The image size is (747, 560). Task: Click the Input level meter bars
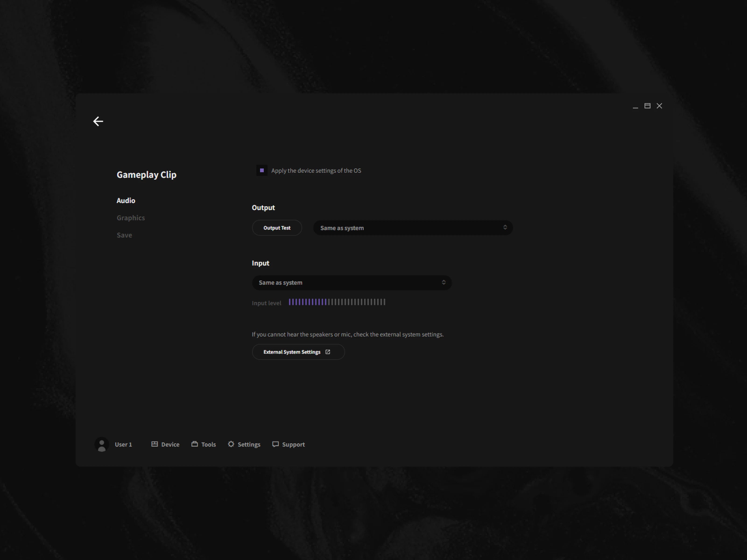[337, 302]
